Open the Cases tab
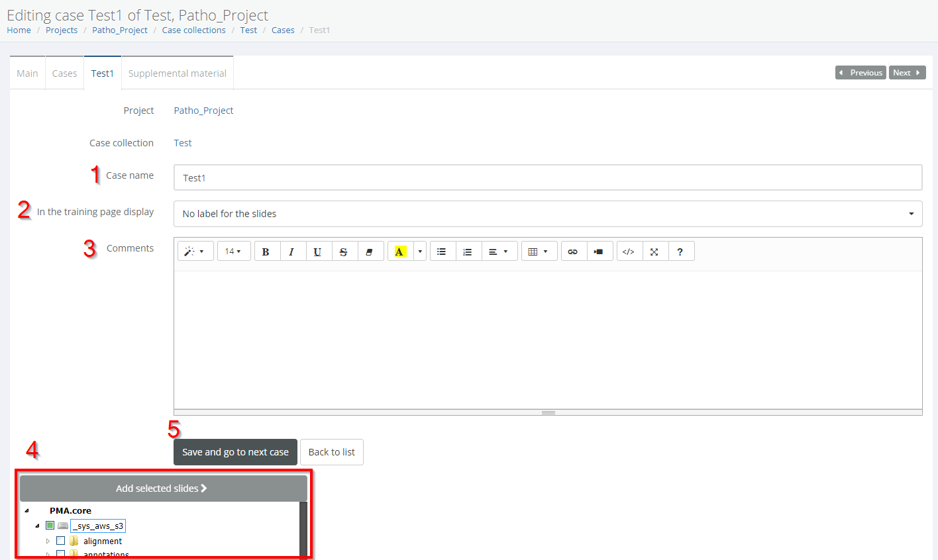Viewport: 938px width, 560px height. coord(64,73)
